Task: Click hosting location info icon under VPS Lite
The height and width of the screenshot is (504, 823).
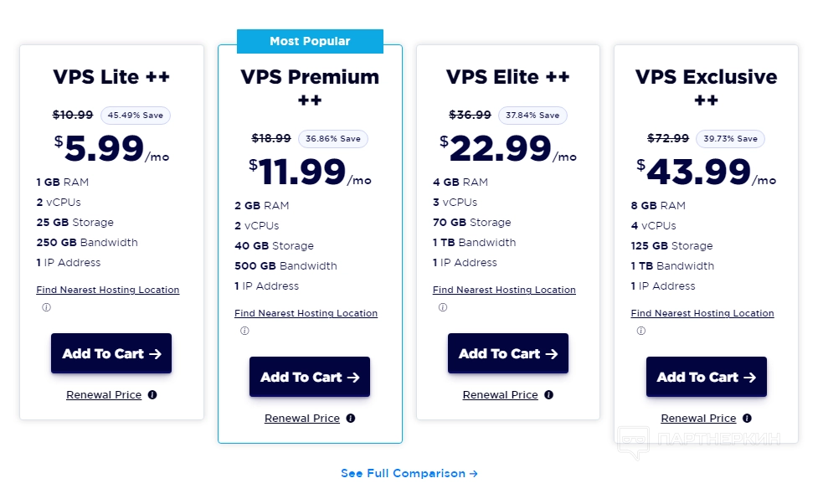Action: (46, 307)
